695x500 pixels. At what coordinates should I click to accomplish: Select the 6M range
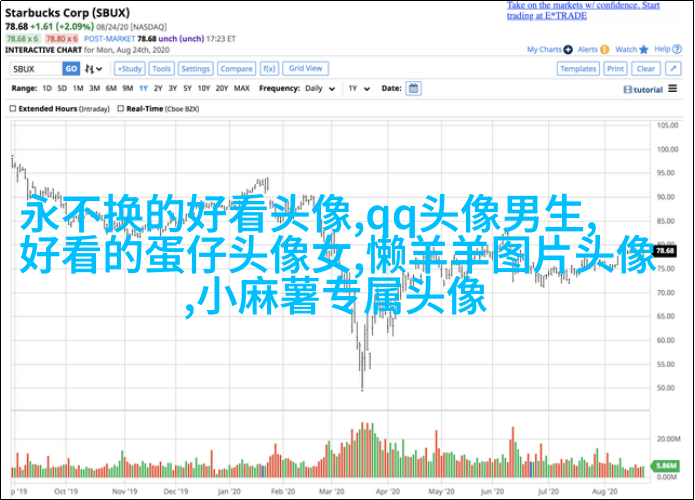coord(111,88)
